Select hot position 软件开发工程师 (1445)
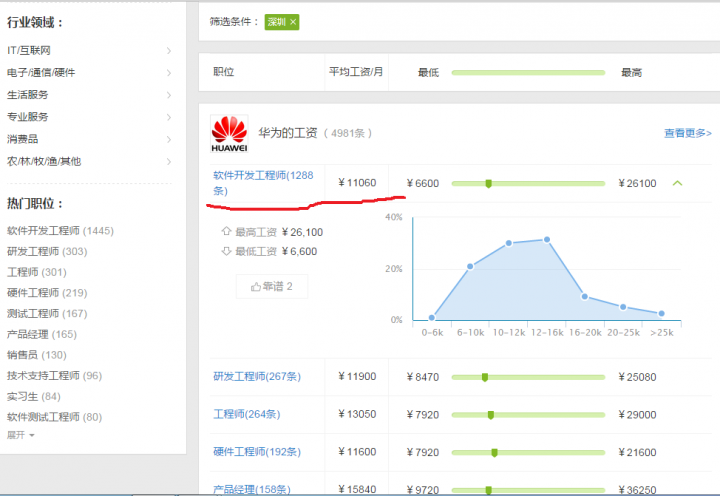The image size is (720, 496). [x=60, y=231]
